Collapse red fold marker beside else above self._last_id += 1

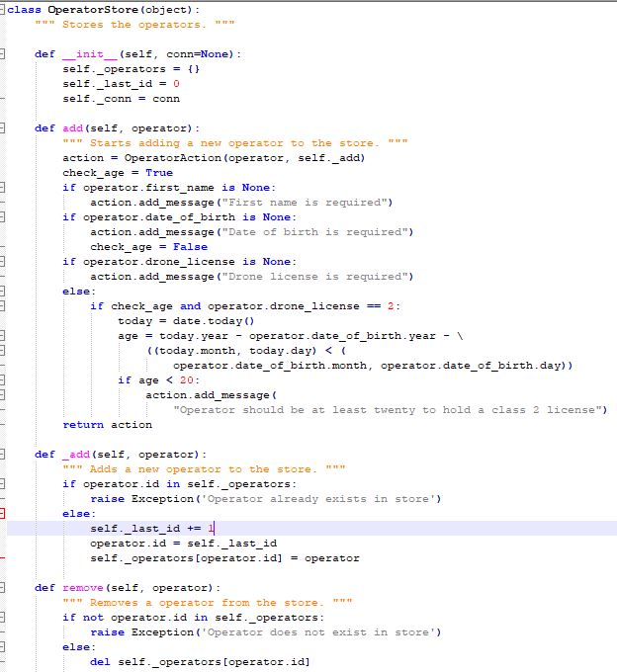(x=2, y=514)
